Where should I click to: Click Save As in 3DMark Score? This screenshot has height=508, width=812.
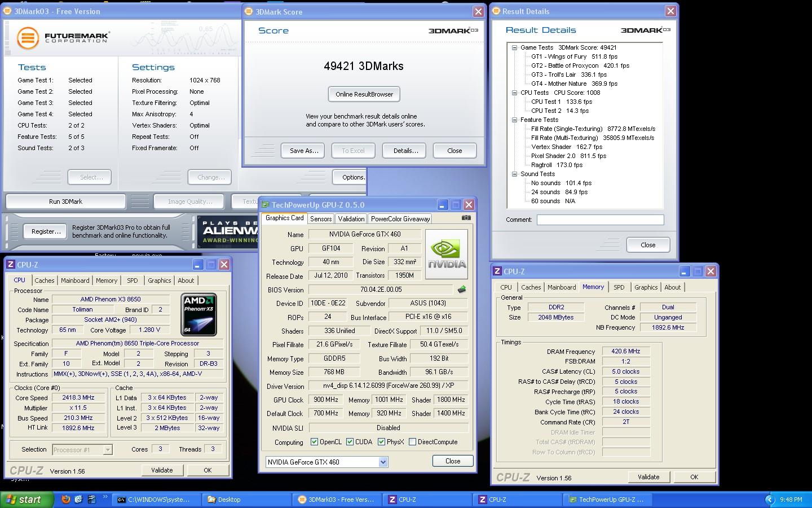(304, 151)
